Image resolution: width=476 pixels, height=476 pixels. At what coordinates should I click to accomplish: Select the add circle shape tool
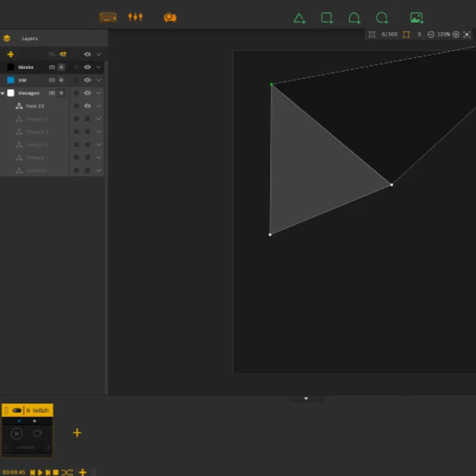click(x=382, y=18)
